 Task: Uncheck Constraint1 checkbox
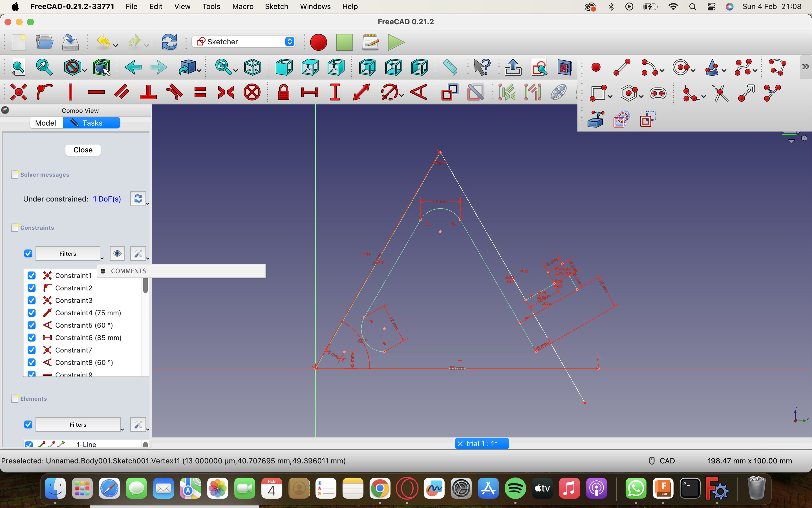point(32,275)
